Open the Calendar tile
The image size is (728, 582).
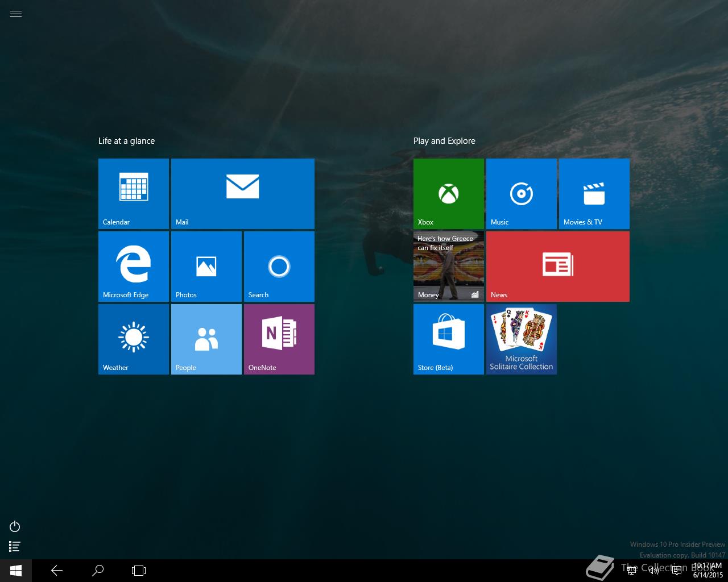[134, 194]
